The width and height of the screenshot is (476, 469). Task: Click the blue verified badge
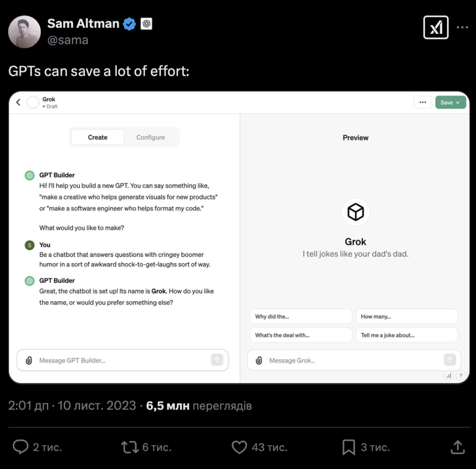[x=129, y=24]
